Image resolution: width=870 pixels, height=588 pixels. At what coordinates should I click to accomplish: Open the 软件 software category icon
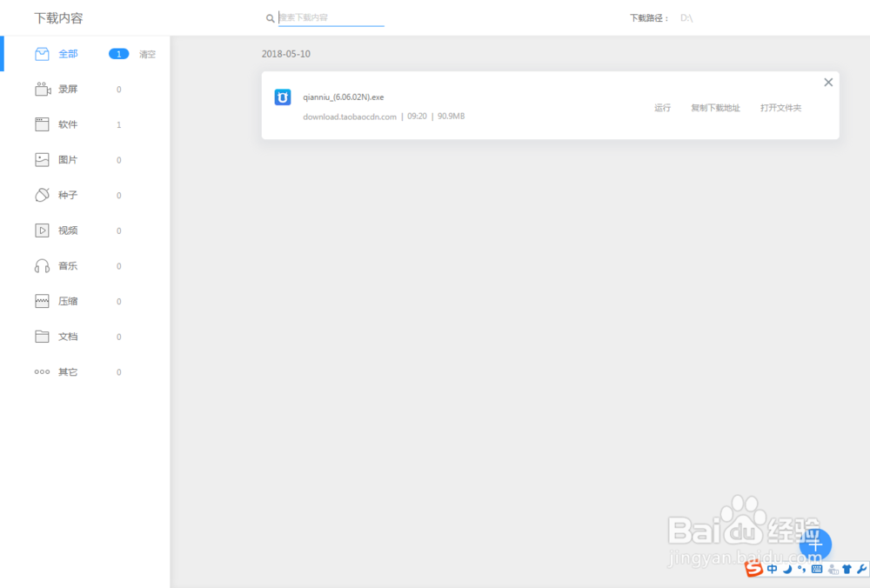42,124
